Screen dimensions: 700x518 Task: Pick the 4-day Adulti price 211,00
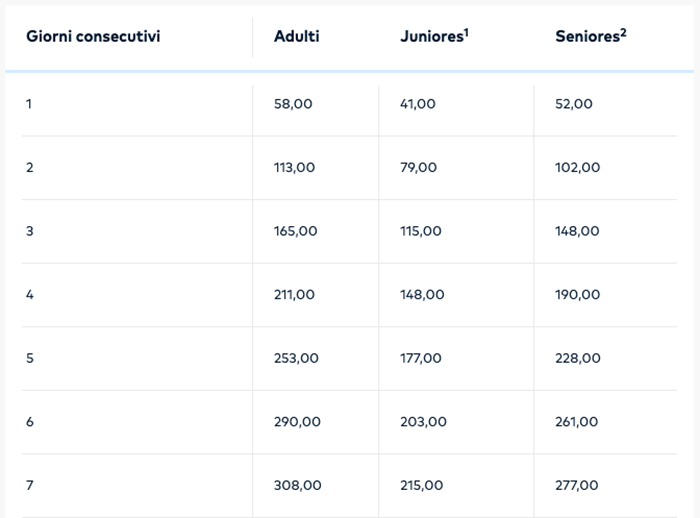pos(294,295)
